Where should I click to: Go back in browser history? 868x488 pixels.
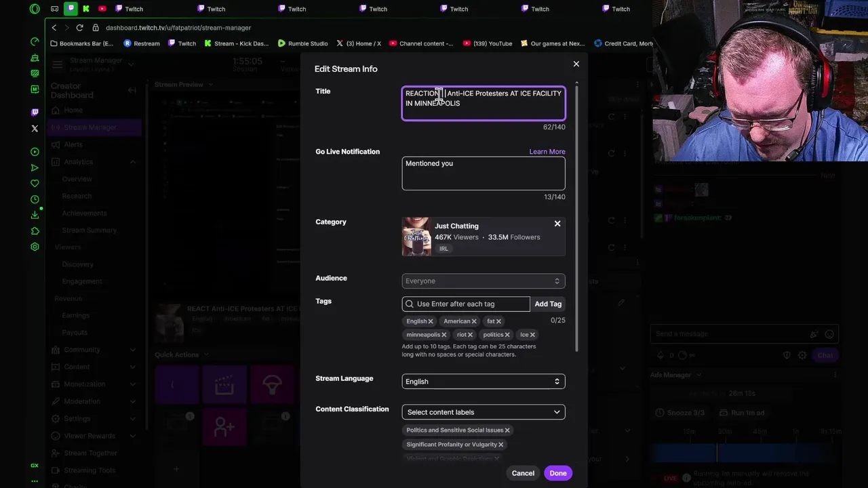[54, 28]
